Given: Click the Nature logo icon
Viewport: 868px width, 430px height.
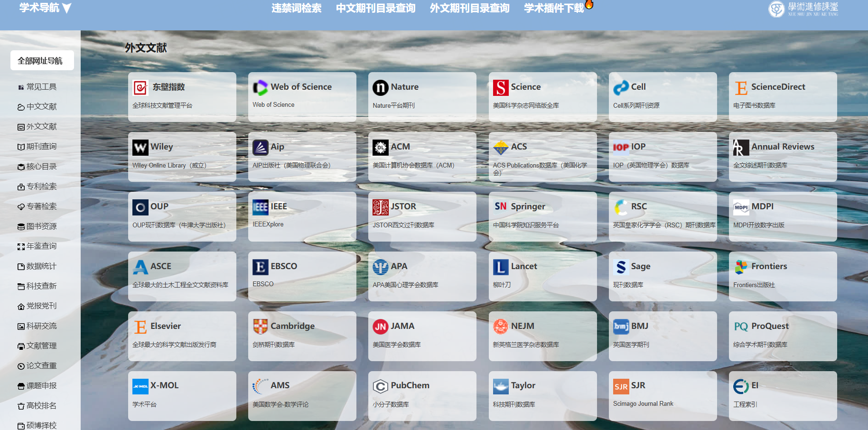Looking at the screenshot, I should (x=381, y=88).
